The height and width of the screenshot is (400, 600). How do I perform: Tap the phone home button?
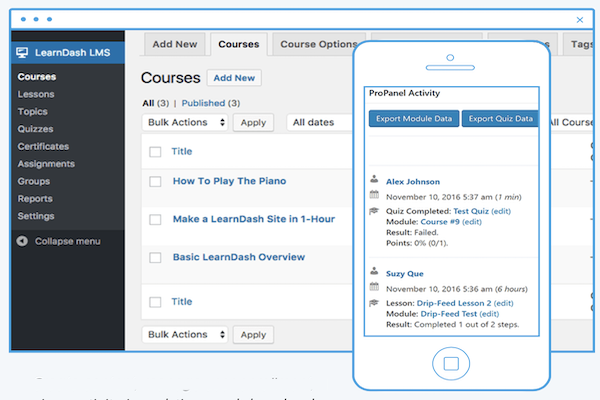tap(451, 364)
